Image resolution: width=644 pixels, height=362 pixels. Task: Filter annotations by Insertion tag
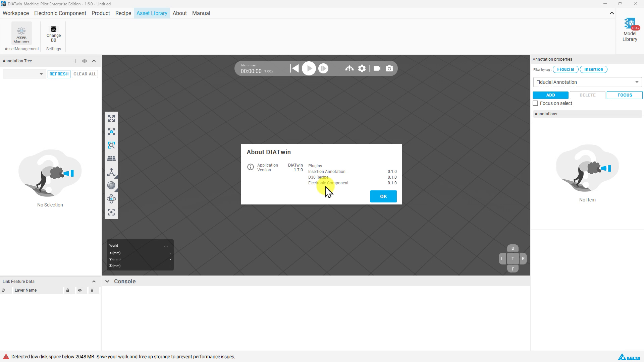[593, 69]
